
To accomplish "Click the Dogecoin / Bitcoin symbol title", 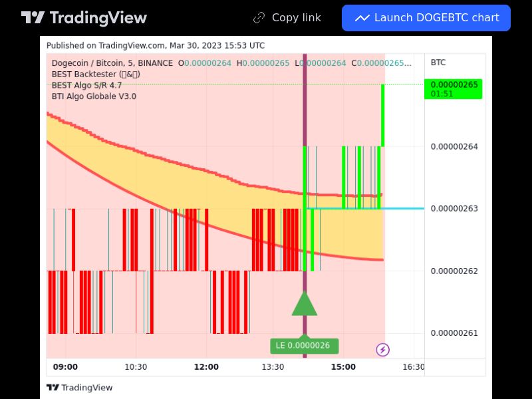I will pos(112,63).
